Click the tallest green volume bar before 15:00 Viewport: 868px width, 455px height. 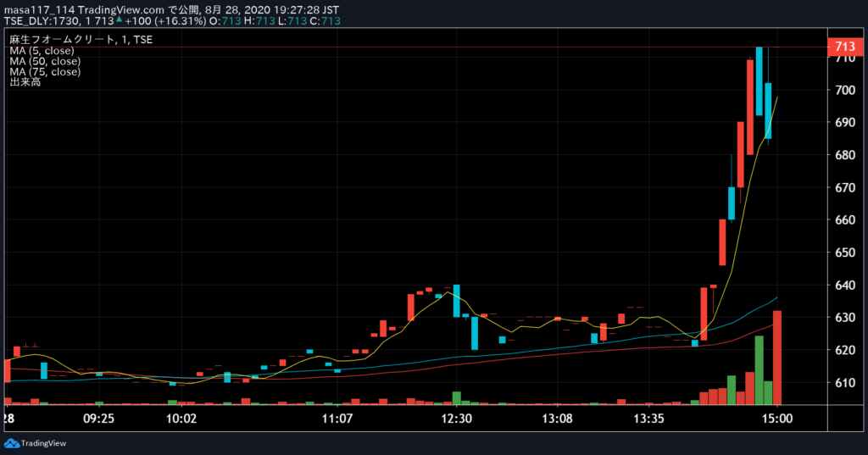tap(759, 370)
